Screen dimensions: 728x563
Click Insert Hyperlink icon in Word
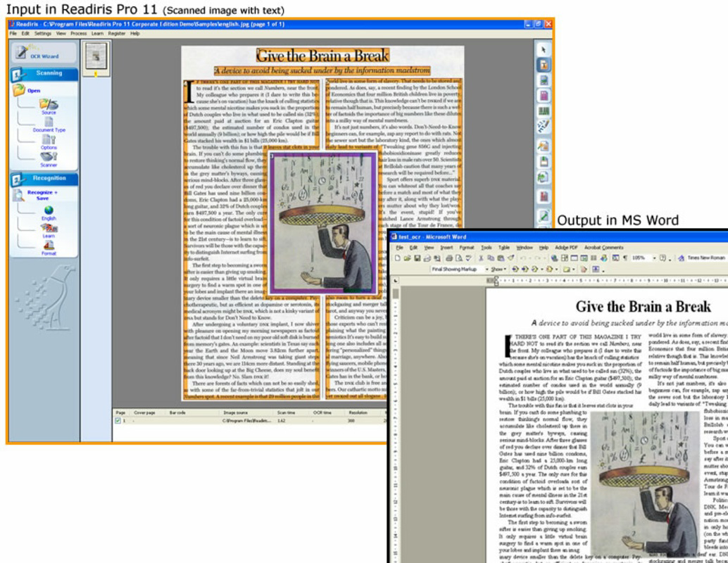554,258
